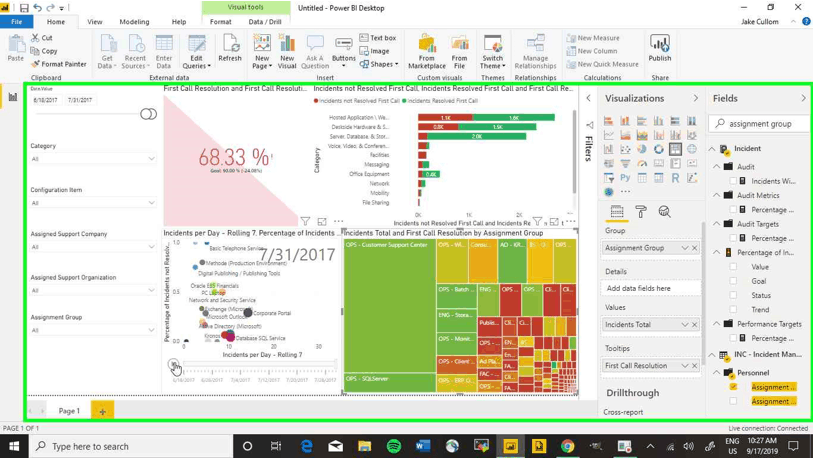The height and width of the screenshot is (459, 815).
Task: Tick the Status field checkbox
Action: [x=733, y=295]
